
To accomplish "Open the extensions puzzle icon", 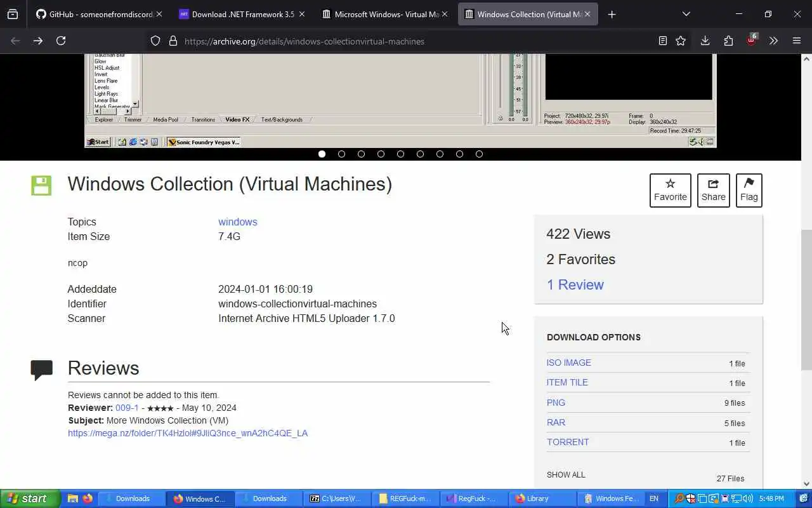I will (728, 41).
